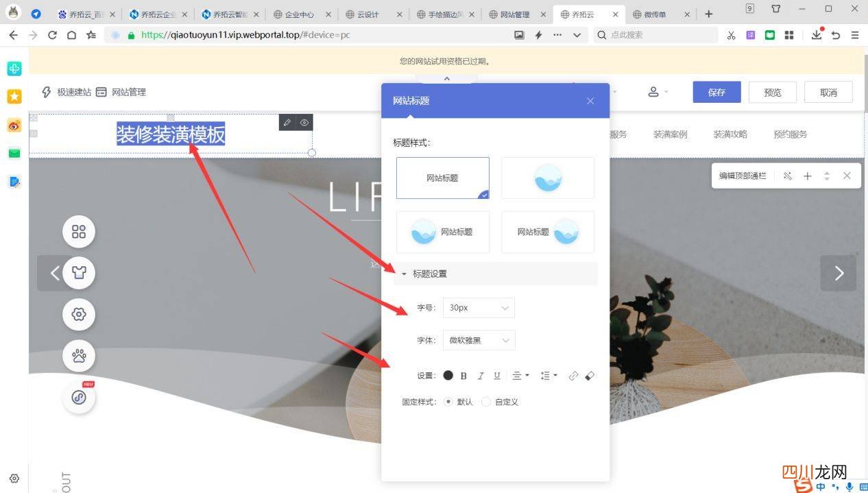Open the browser hamburger menu
868x493 pixels.
point(854,35)
